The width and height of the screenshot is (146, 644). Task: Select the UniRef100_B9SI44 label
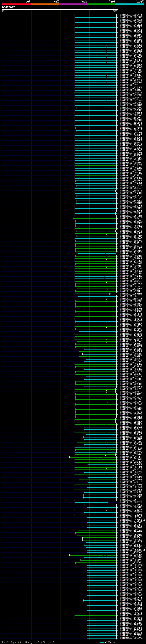click(131, 258)
